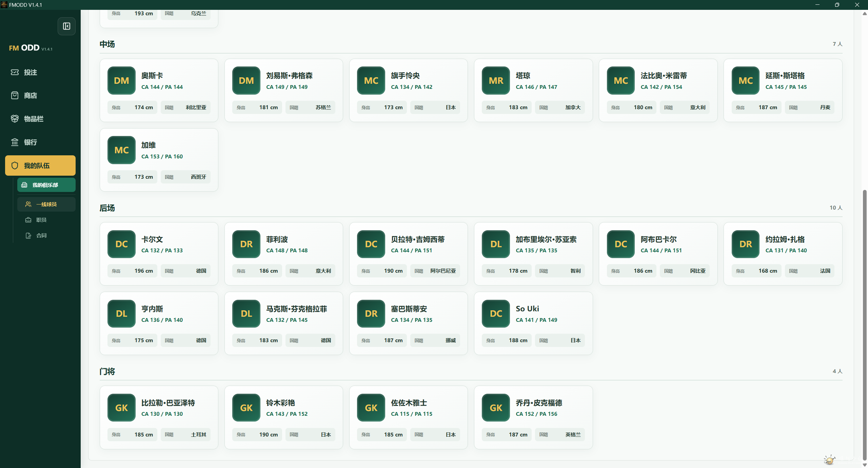The height and width of the screenshot is (468, 868).
Task: Open player name 比拉勒·巴亚泽特
Action: coord(168,403)
